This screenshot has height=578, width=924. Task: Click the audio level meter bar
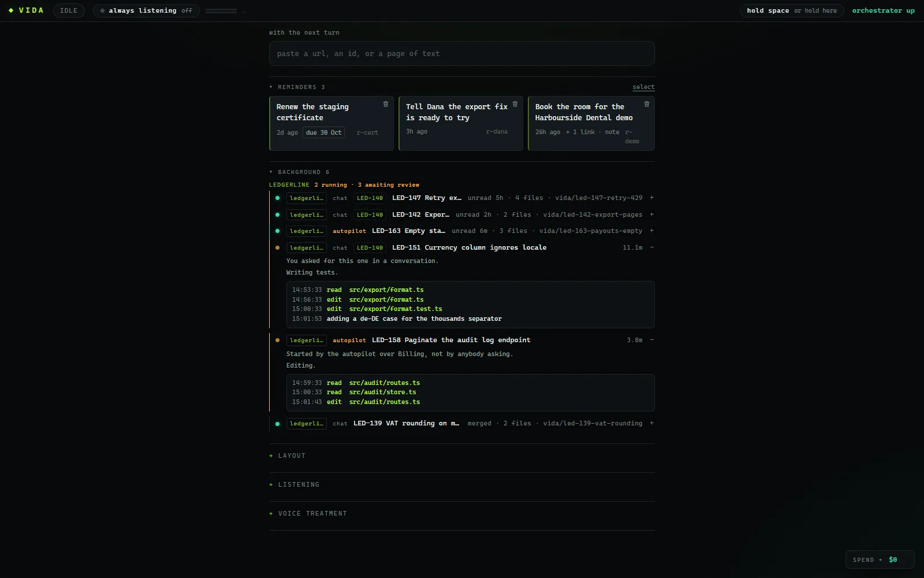221,11
